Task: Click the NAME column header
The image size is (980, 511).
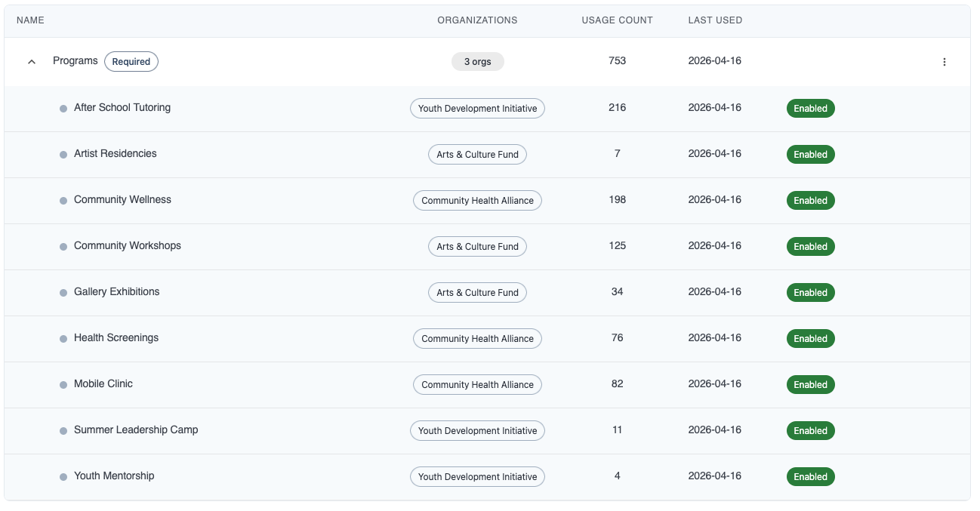Action: pyautogui.click(x=30, y=20)
